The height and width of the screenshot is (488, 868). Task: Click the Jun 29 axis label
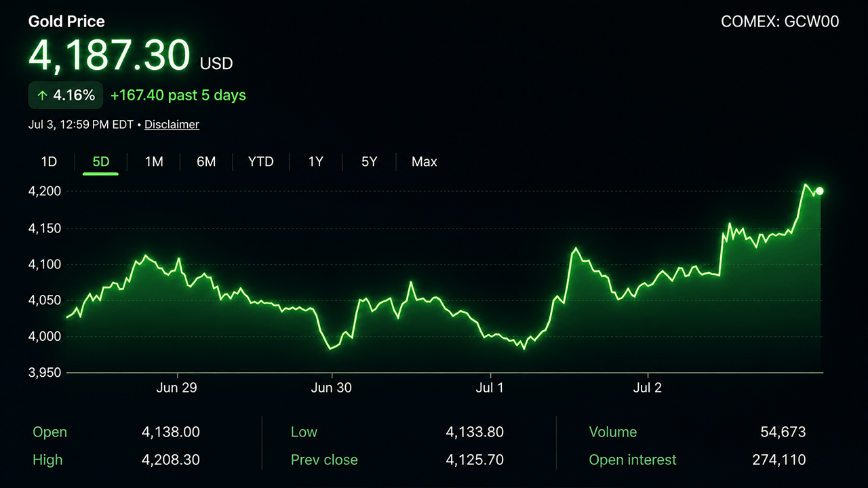point(176,388)
